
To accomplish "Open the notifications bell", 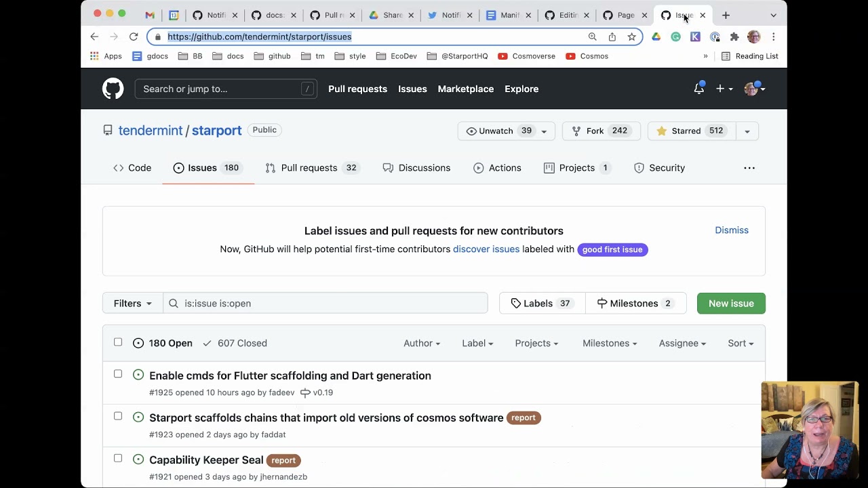I will [698, 89].
